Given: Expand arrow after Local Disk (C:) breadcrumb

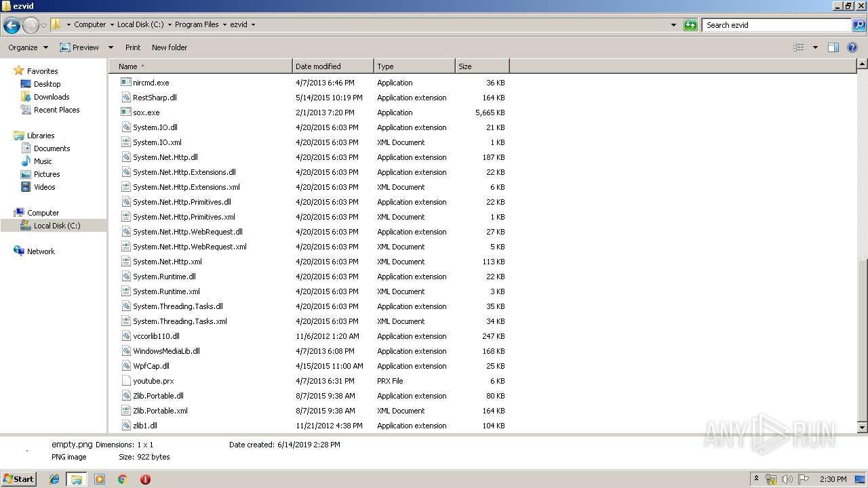Looking at the screenshot, I should point(170,24).
